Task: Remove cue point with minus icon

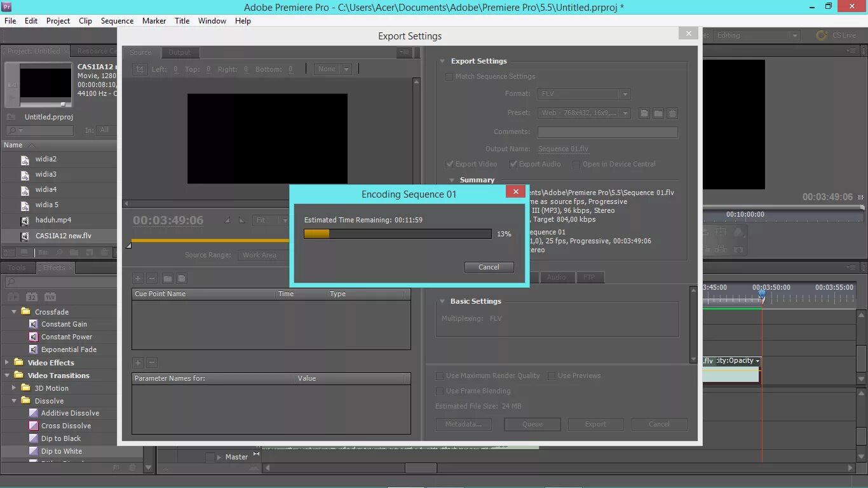Action: pos(152,278)
